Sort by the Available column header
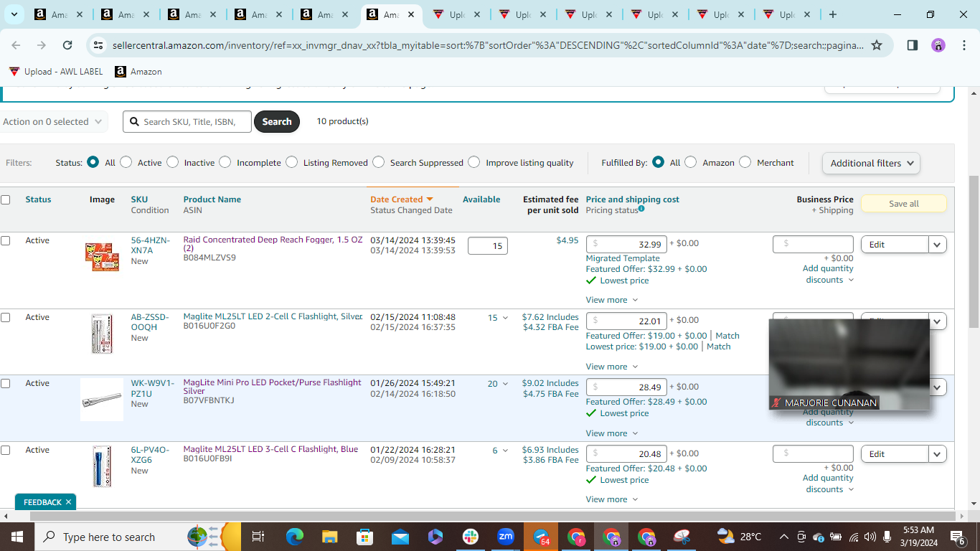980x551 pixels. (481, 199)
